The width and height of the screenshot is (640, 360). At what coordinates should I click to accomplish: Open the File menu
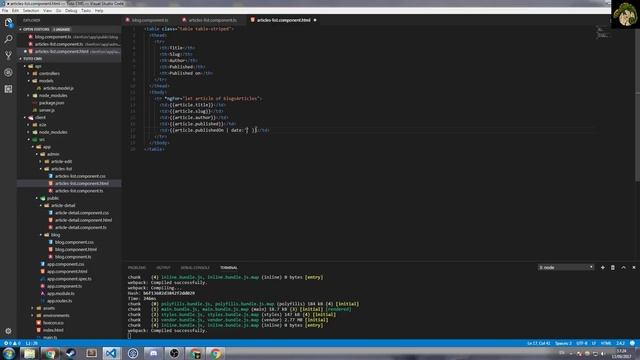[x=5, y=11]
